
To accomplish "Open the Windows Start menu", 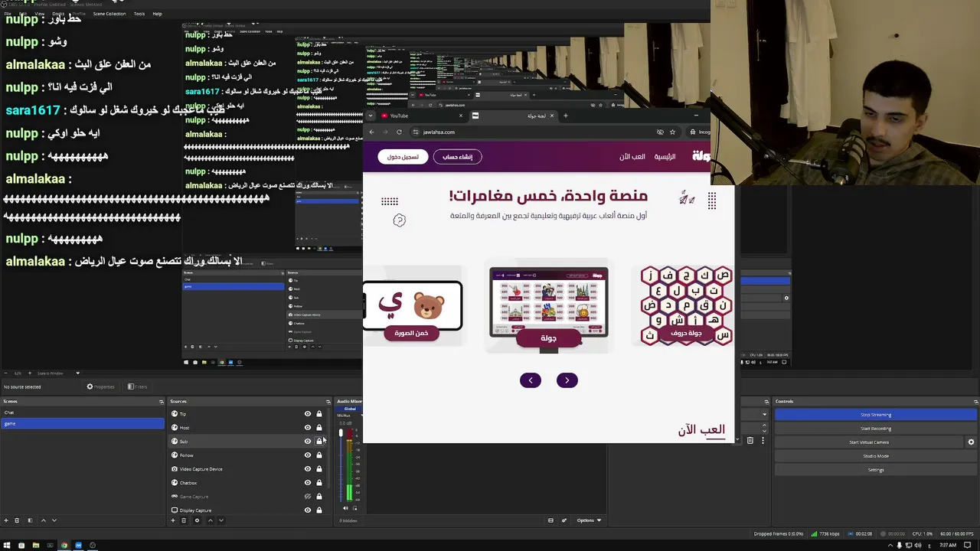I will pyautogui.click(x=6, y=546).
